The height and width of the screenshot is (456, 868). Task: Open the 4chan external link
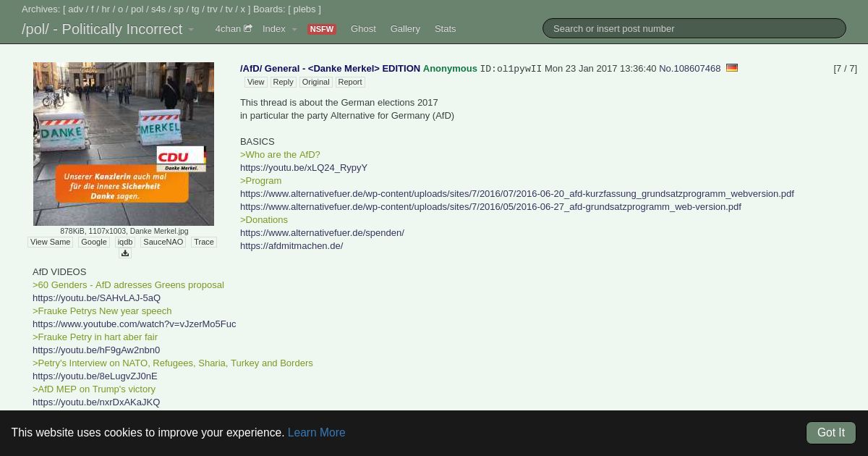pos(233,29)
